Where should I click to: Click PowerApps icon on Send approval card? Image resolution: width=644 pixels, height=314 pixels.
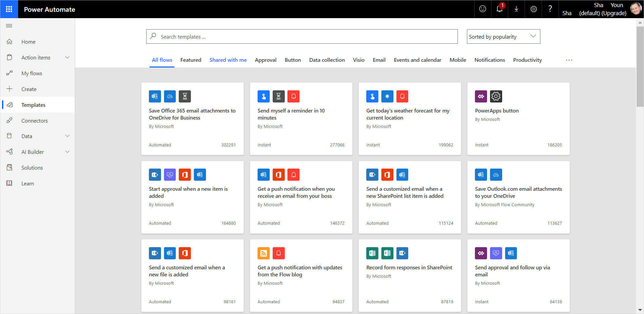coord(481,253)
